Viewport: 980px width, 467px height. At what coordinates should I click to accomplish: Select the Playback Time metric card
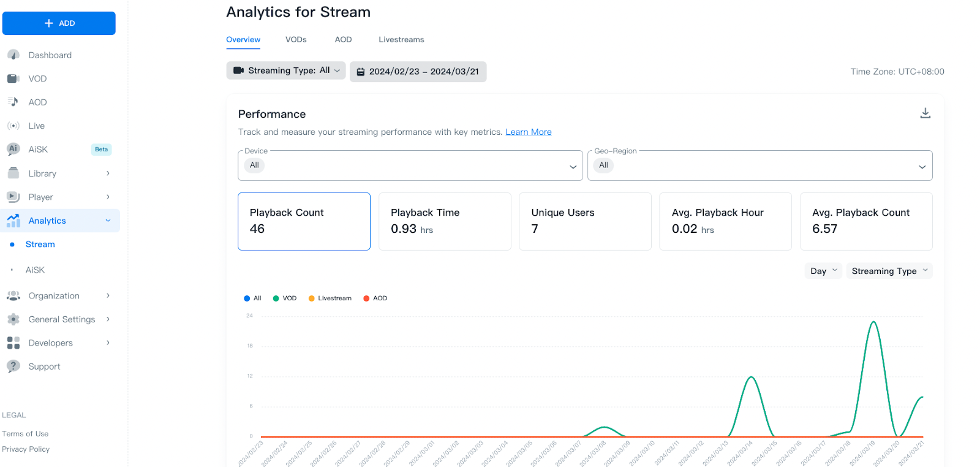[x=445, y=221]
